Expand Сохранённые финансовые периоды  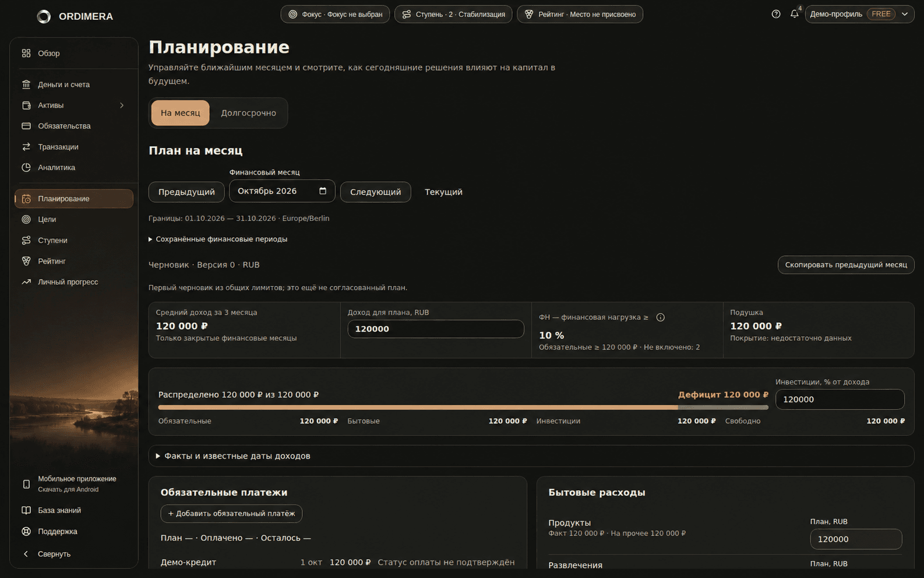point(218,239)
